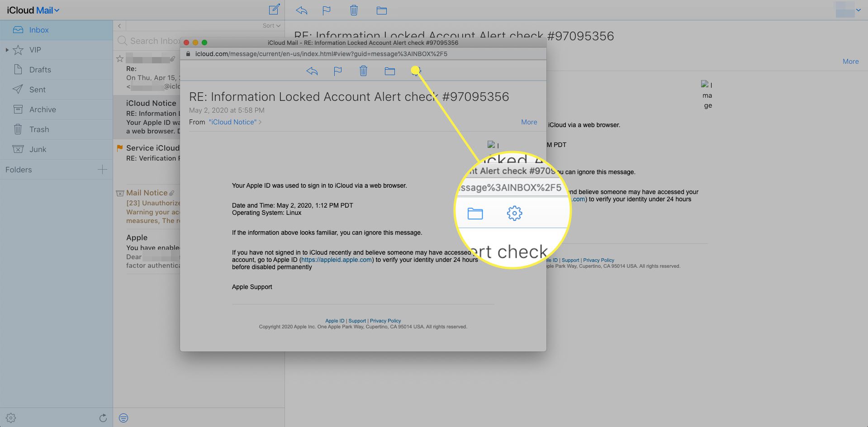Open the iCloud Mail app switcher dropdown
Screen dimensions: 868x427
point(33,10)
